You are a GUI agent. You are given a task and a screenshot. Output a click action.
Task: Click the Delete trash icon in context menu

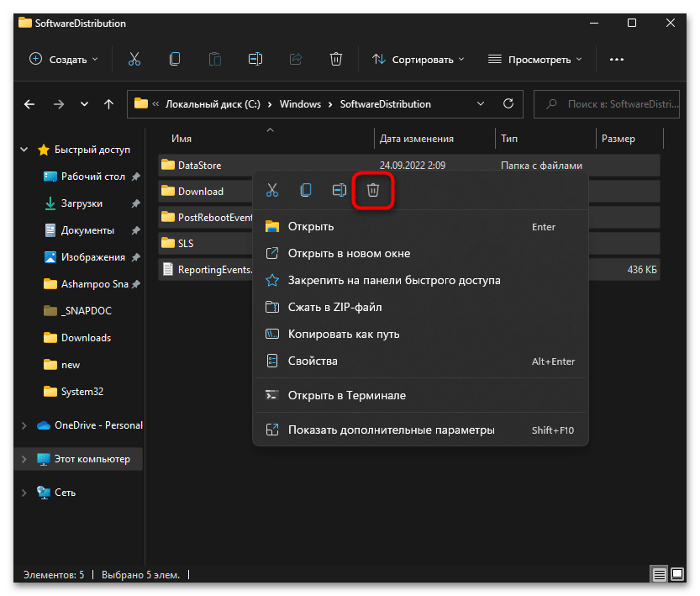[x=373, y=190]
